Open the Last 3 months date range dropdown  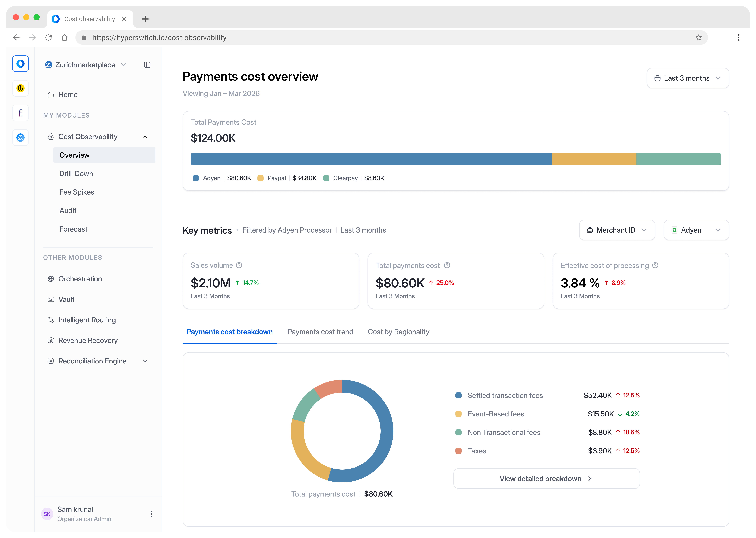pyautogui.click(x=688, y=78)
